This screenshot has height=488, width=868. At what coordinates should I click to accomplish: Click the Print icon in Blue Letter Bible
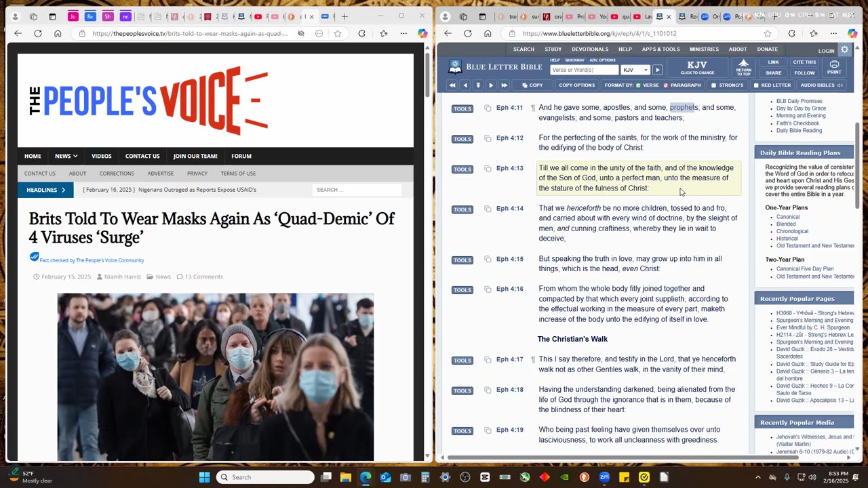(834, 67)
